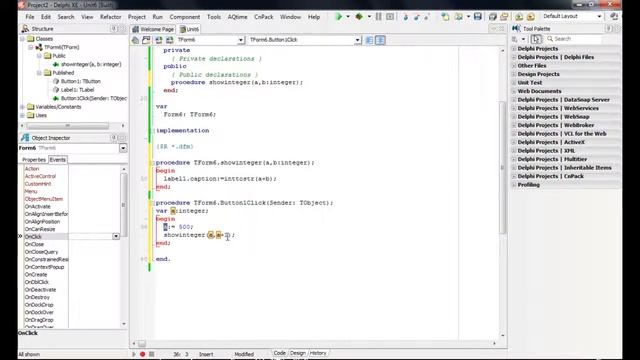The width and height of the screenshot is (640, 360).
Task: Open the Refactor menu
Action: [x=111, y=17]
